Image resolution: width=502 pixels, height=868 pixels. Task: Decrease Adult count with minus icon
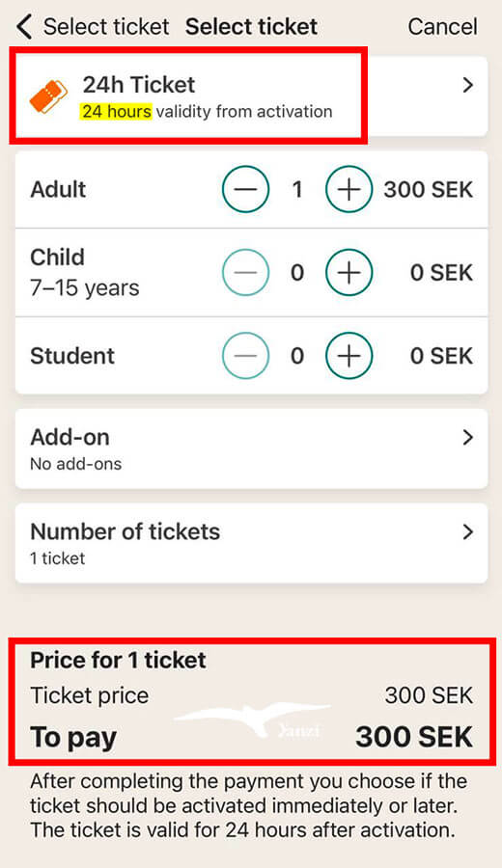click(246, 189)
